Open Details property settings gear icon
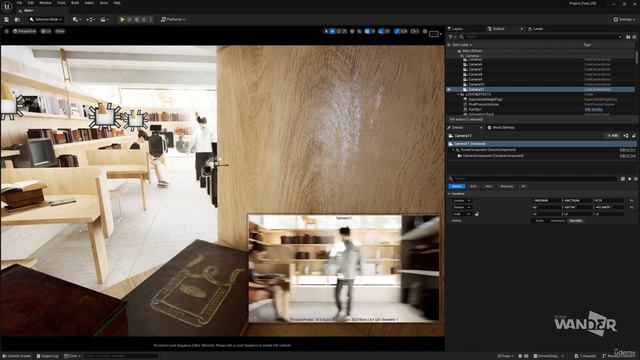The image size is (640, 360). [636, 179]
